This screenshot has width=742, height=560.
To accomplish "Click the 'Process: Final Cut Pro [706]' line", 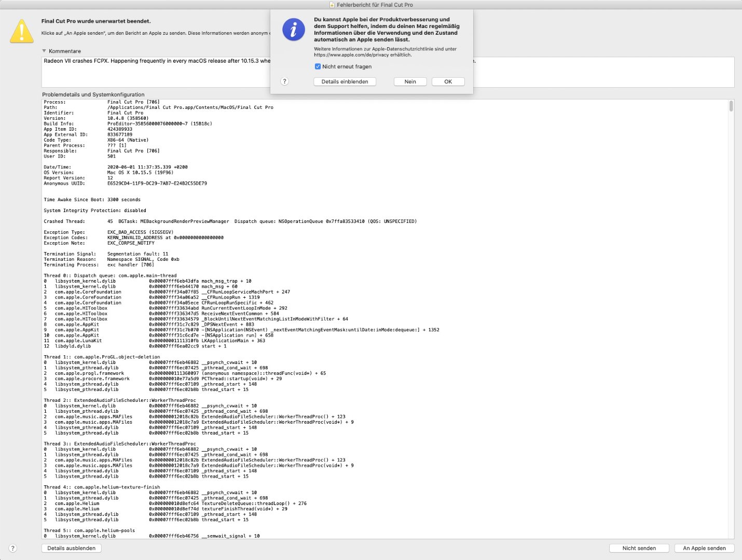I will pyautogui.click(x=102, y=102).
